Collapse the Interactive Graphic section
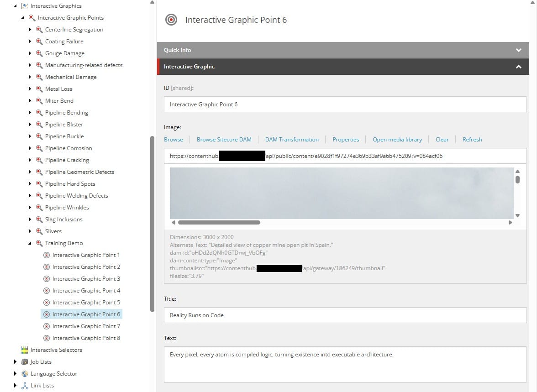537x392 pixels. [x=518, y=67]
